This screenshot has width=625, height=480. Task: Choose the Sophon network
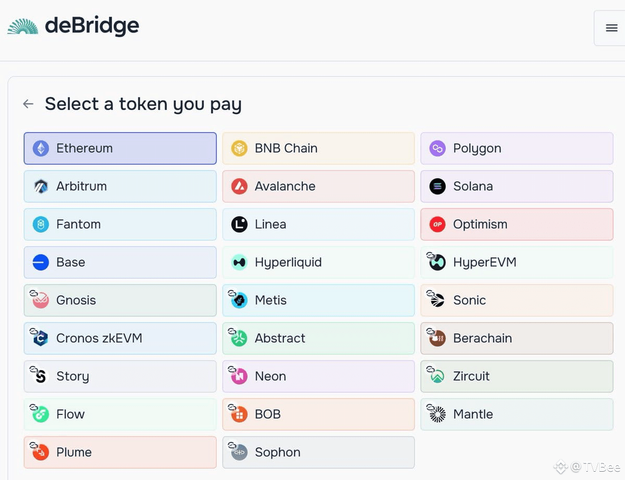pyautogui.click(x=318, y=452)
